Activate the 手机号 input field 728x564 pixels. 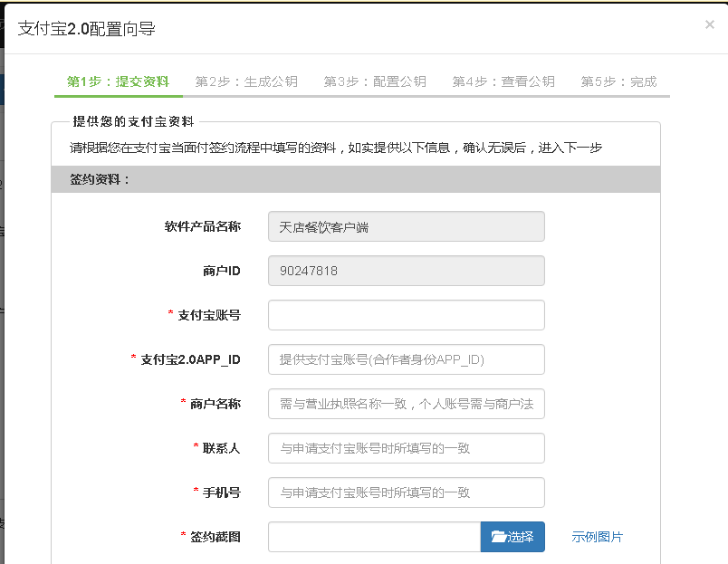[407, 492]
